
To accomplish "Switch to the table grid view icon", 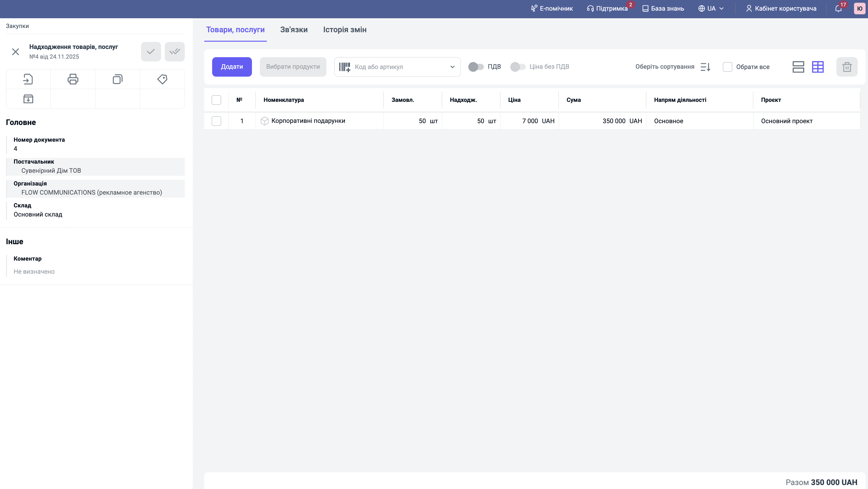I will click(x=818, y=67).
